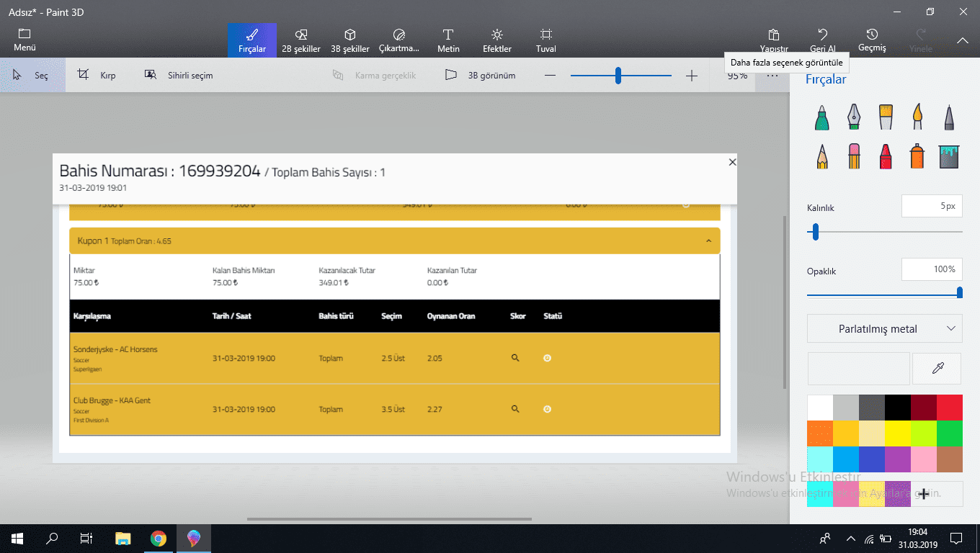
Task: Adjust the Opaklık opacity slider
Action: 885,292
